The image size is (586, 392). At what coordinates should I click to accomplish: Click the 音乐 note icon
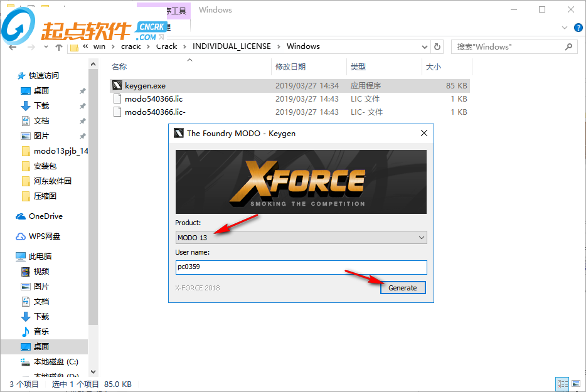coord(26,331)
